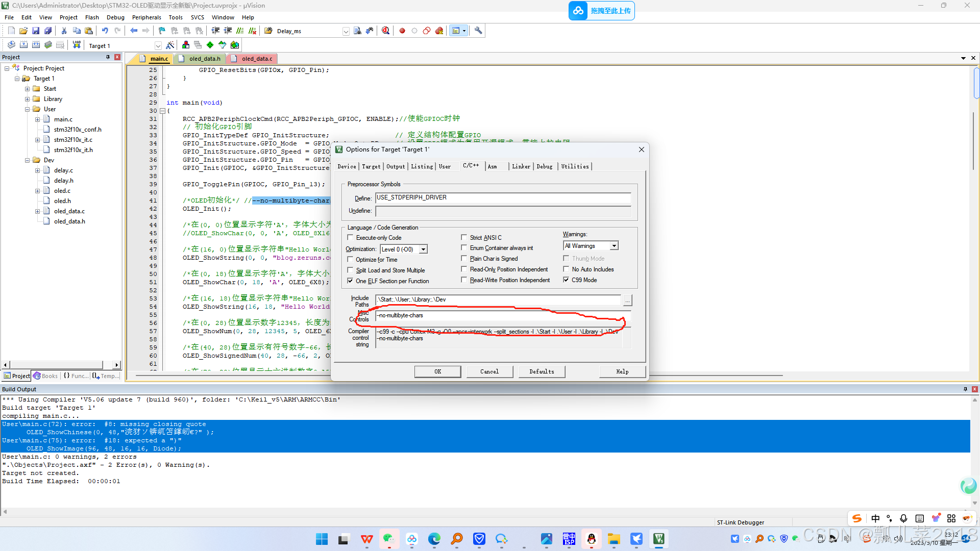The image size is (980, 551).
Task: Collapse the Dev folder in project tree
Action: pyautogui.click(x=28, y=160)
